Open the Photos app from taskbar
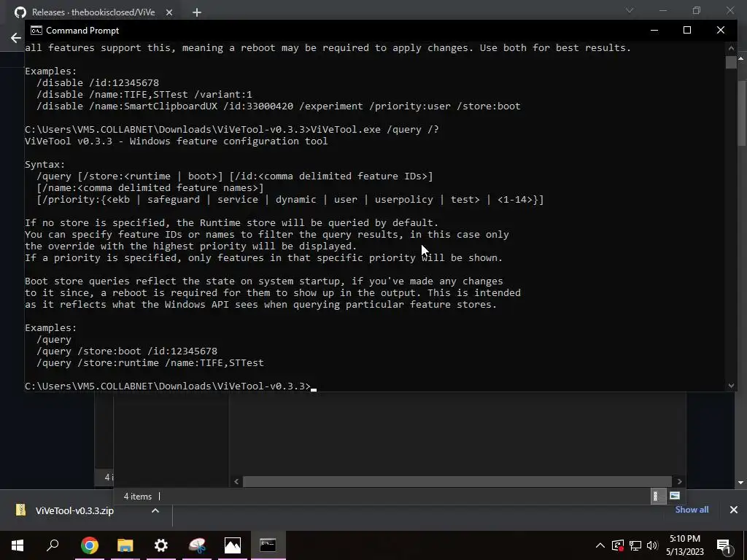The width and height of the screenshot is (747, 560). tap(233, 545)
